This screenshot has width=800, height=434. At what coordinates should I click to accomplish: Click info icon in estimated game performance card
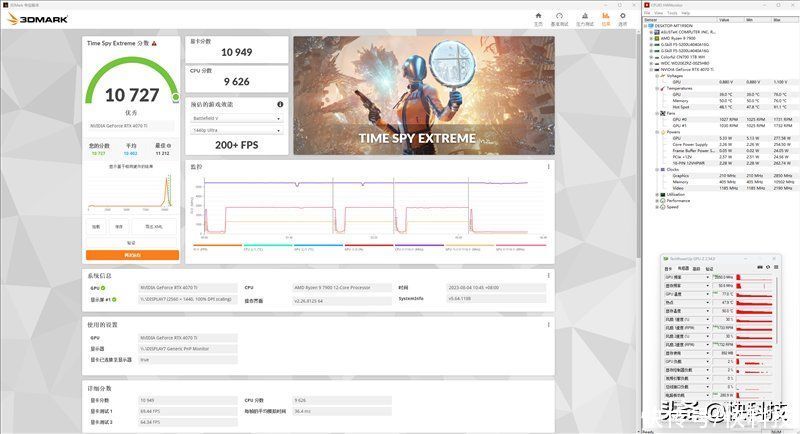coord(280,104)
